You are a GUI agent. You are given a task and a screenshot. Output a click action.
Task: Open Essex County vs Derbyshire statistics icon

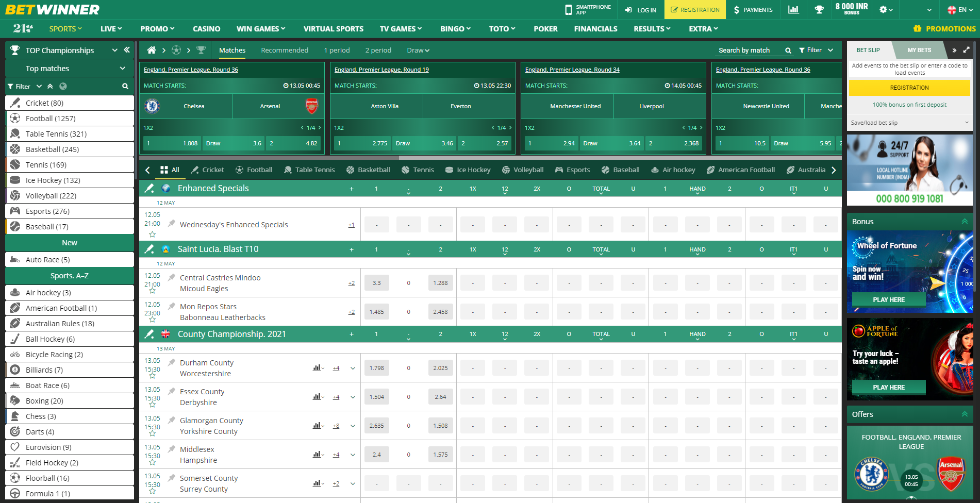click(x=317, y=397)
